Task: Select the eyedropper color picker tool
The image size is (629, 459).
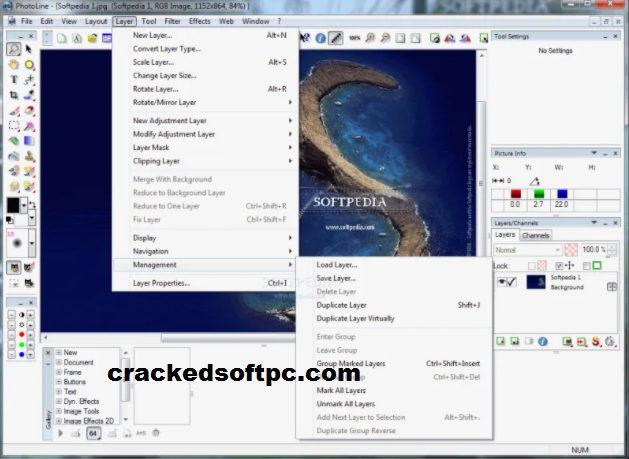Action: [x=29, y=95]
